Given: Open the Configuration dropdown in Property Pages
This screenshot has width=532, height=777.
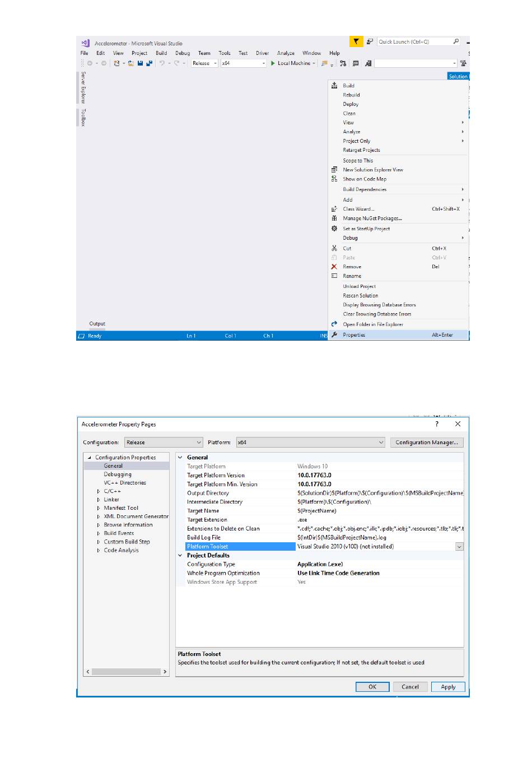Looking at the screenshot, I should click(163, 443).
